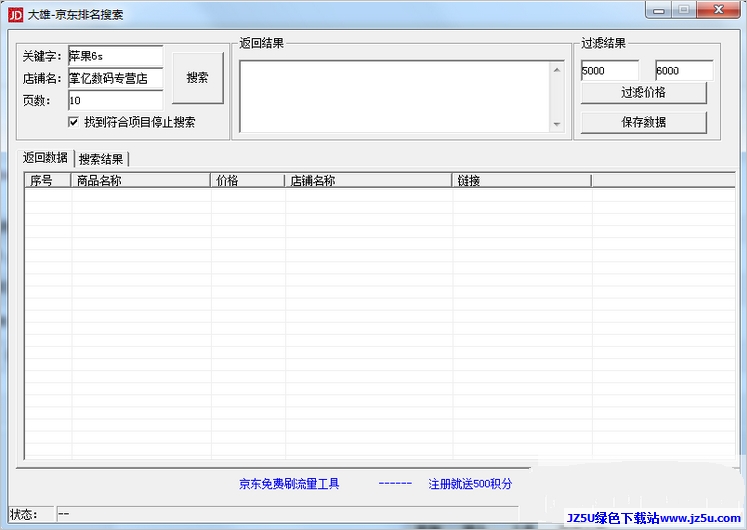747x530 pixels.
Task: Click the 页数 input field
Action: click(115, 100)
